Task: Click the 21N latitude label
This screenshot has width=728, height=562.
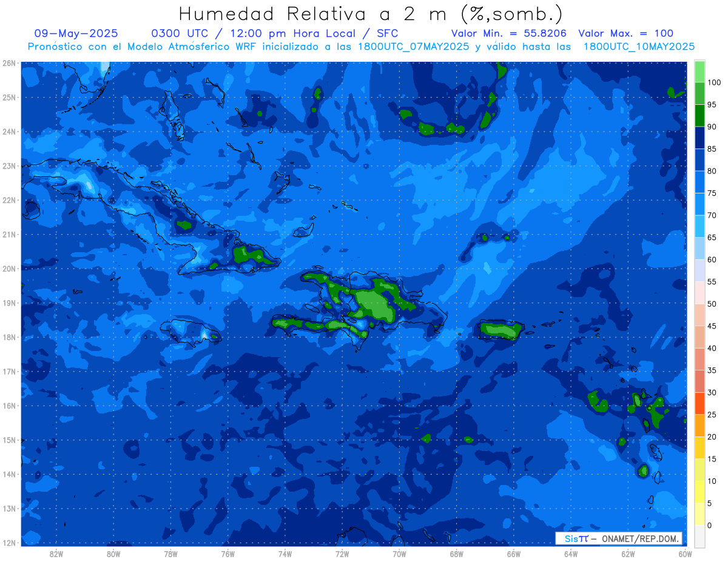Action: (x=9, y=234)
